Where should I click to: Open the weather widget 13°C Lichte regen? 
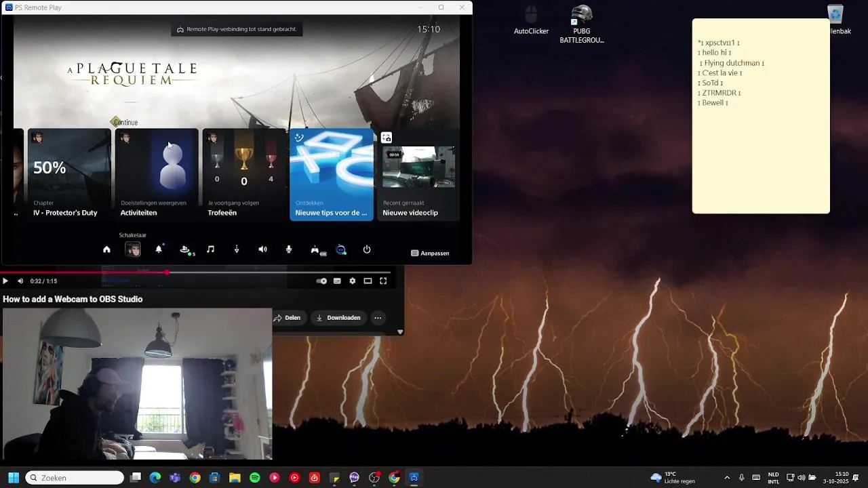coord(673,478)
